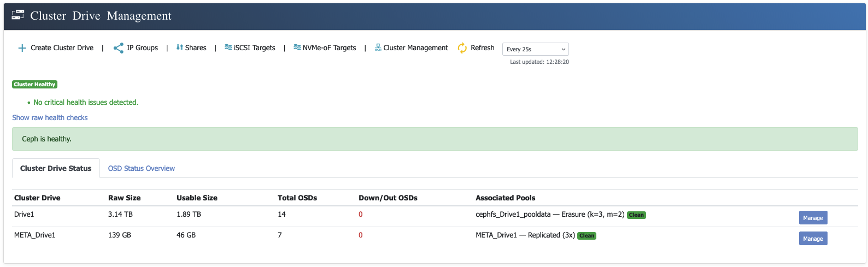This screenshot has width=868, height=267.
Task: Click the META_Drive1 name cell
Action: [x=34, y=235]
